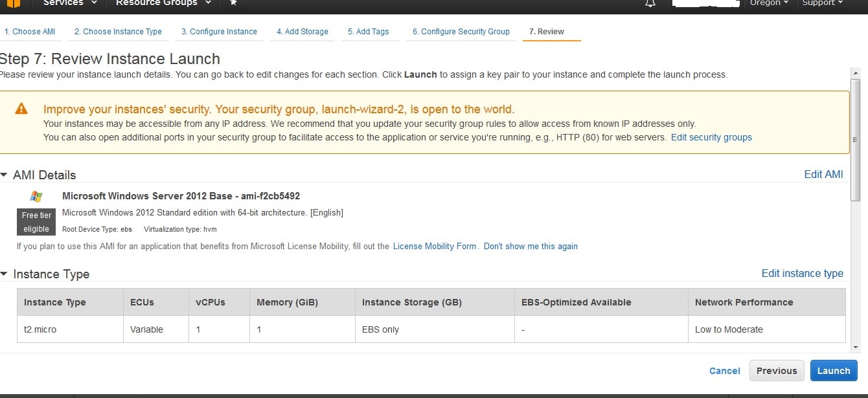The height and width of the screenshot is (398, 868).
Task: Open the notifications bell icon
Action: (x=650, y=3)
